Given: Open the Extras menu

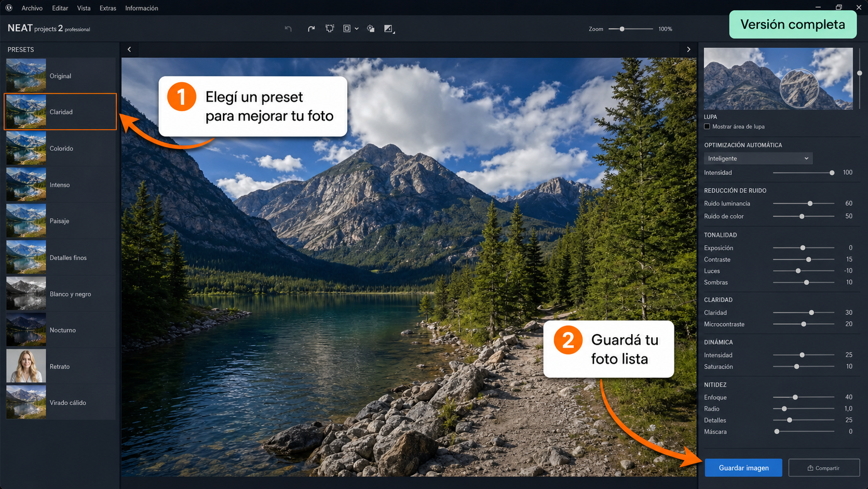Looking at the screenshot, I should 108,8.
